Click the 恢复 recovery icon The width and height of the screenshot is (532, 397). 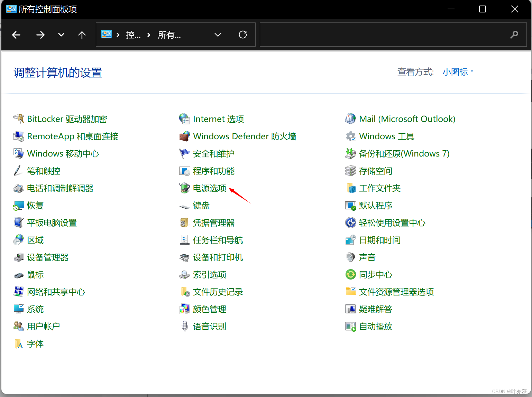18,205
